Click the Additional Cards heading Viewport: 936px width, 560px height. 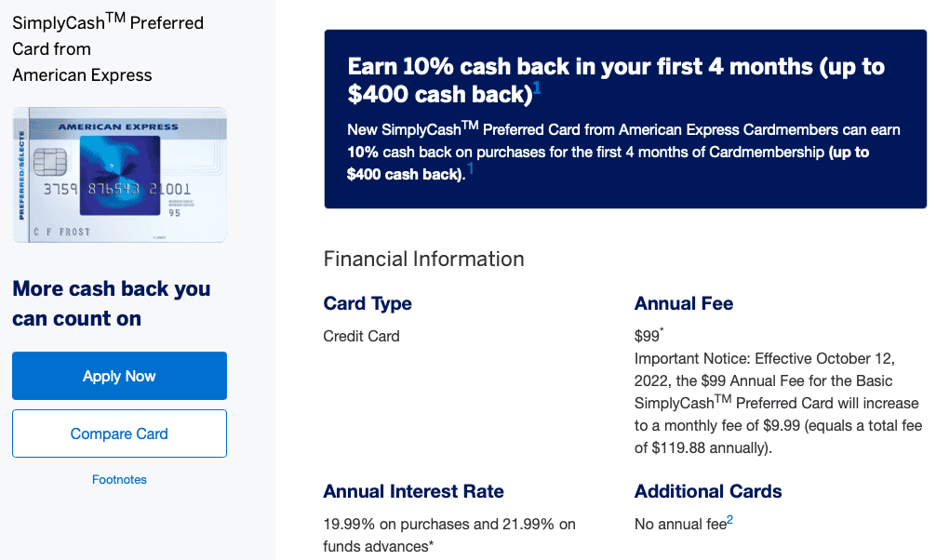coord(708,491)
